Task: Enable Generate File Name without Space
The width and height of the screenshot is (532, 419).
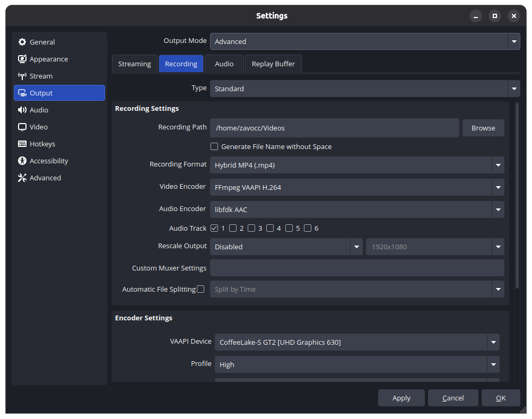Action: pyautogui.click(x=214, y=146)
